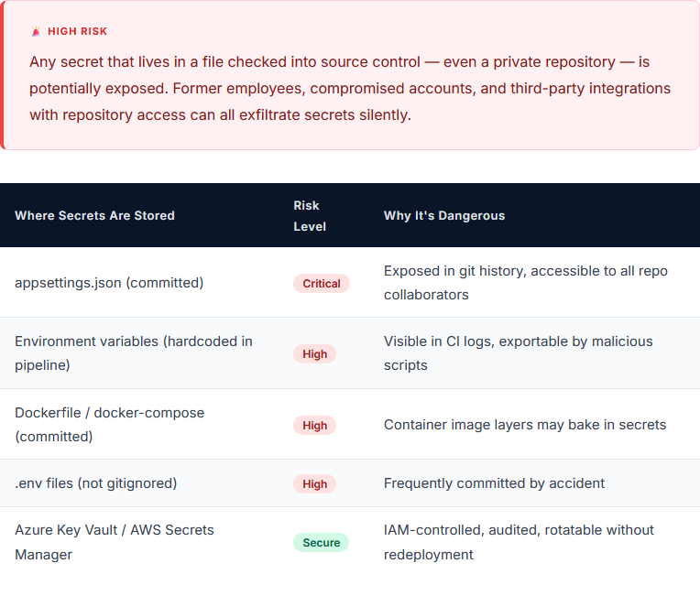Click the appsettings.json (committed) cell
Viewport: 700px width, 596px height.
(109, 283)
